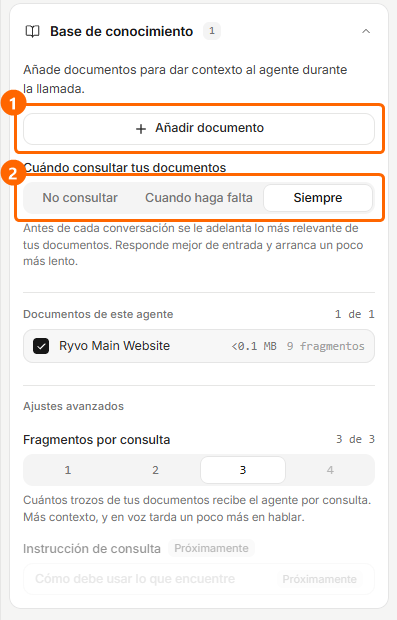
Task: Click the <0.1 MB size text
Action: tap(254, 346)
